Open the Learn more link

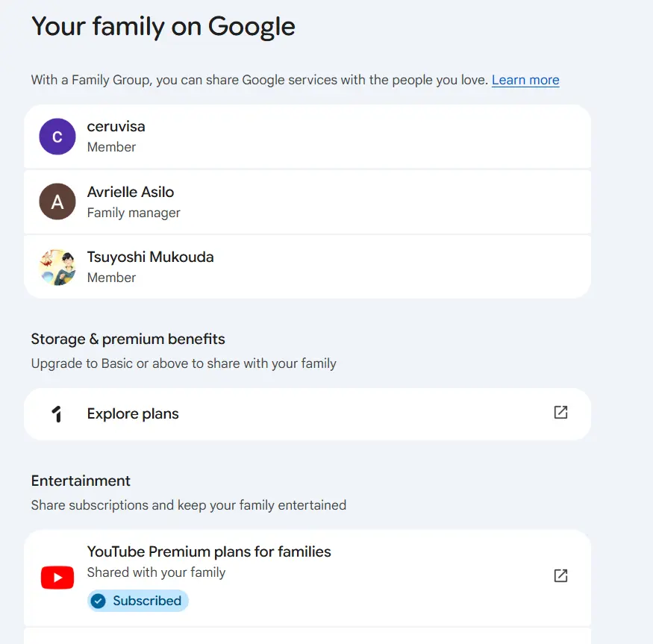click(525, 80)
